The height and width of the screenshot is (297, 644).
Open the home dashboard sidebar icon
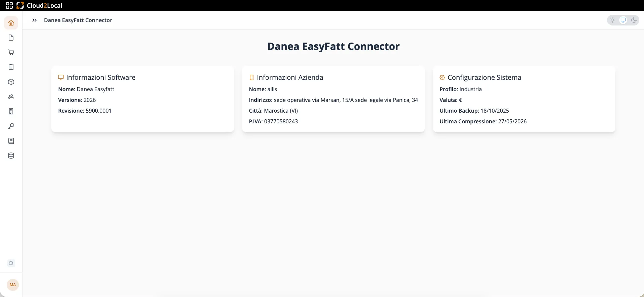tap(11, 23)
